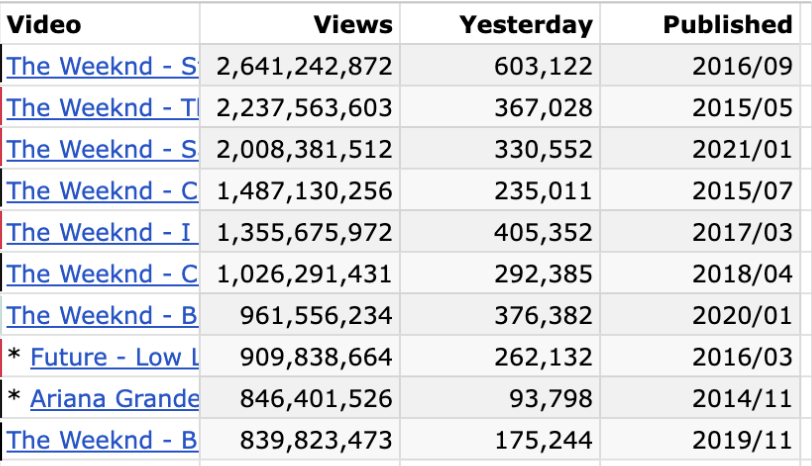Open The Weeknd video with 1,355,675,972 views
812x466 pixels.
click(102, 233)
